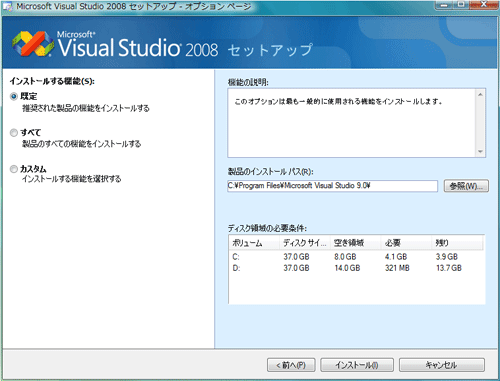Click the 必要 column header
Screen dimensions: 500x381
(x=406, y=243)
